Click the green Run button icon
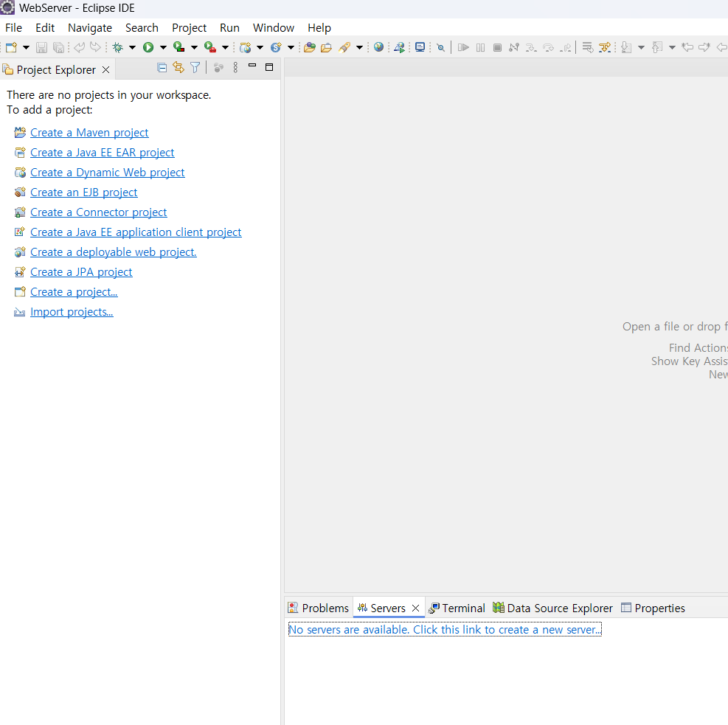Image resolution: width=728 pixels, height=725 pixels. 148,47
